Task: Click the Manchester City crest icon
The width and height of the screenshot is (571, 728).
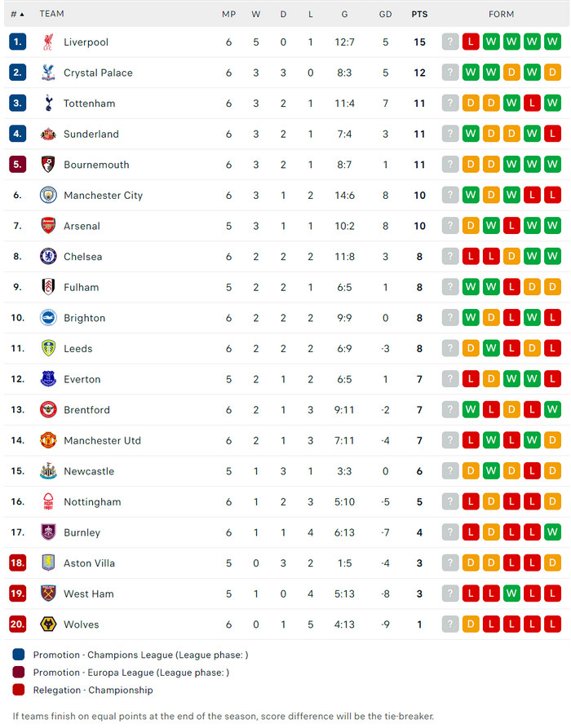Action: pos(48,196)
